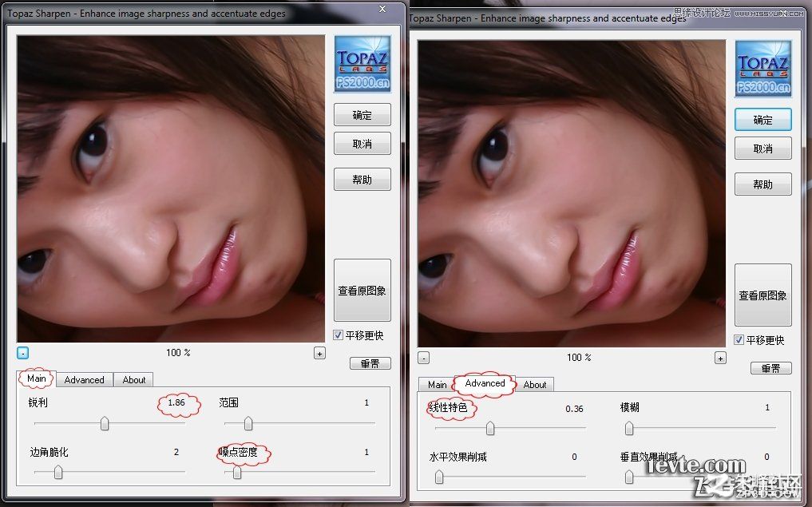Click the 100 % zoom label in left window

tap(178, 353)
